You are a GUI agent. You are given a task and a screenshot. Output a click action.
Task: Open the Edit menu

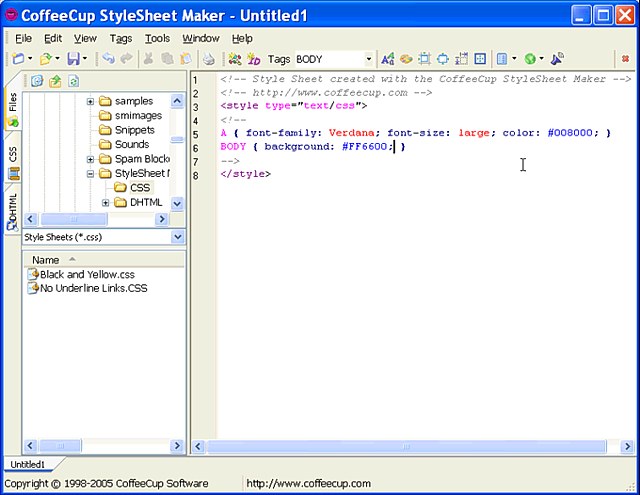pyautogui.click(x=53, y=38)
